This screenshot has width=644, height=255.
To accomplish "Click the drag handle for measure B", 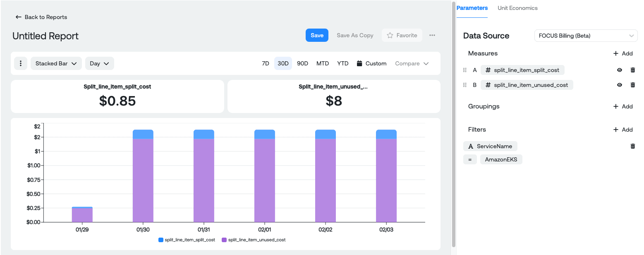I will click(x=464, y=84).
